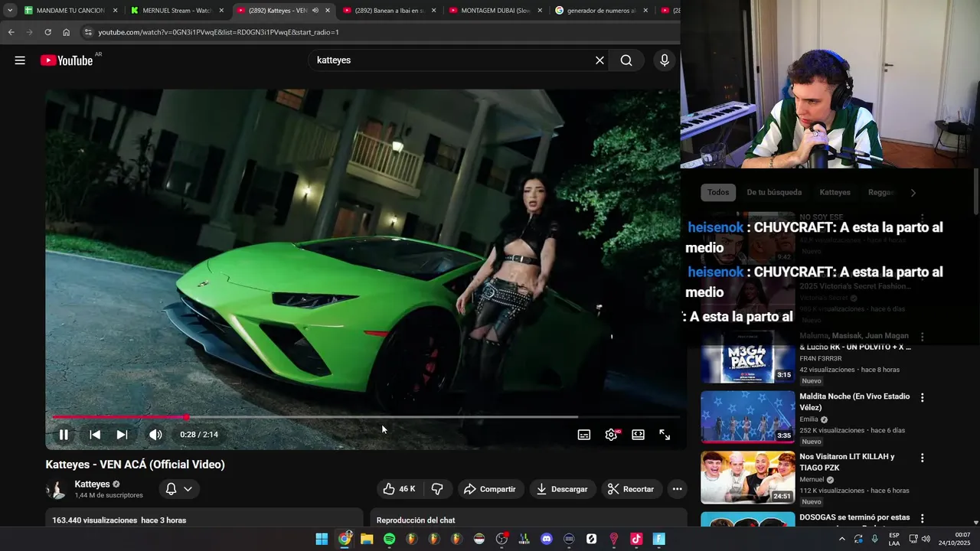Open TikTok from the taskbar
This screenshot has height=551, width=980.
pos(636,539)
